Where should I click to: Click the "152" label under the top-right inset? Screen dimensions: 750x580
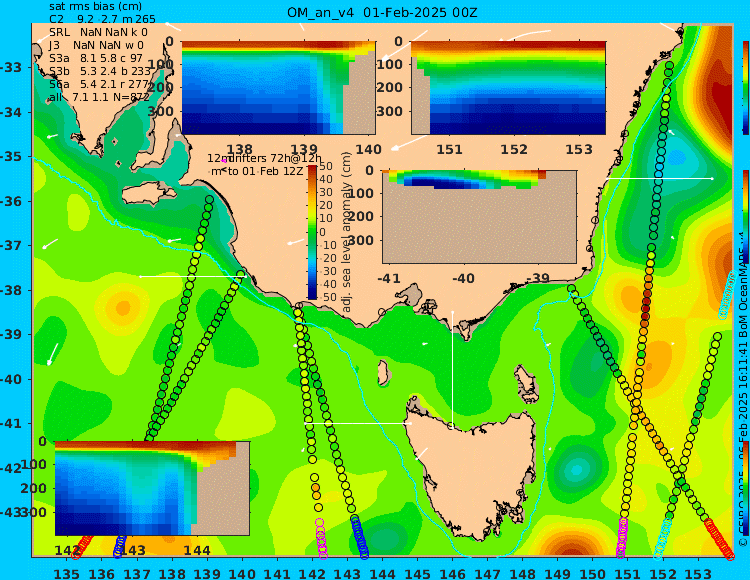click(x=514, y=149)
